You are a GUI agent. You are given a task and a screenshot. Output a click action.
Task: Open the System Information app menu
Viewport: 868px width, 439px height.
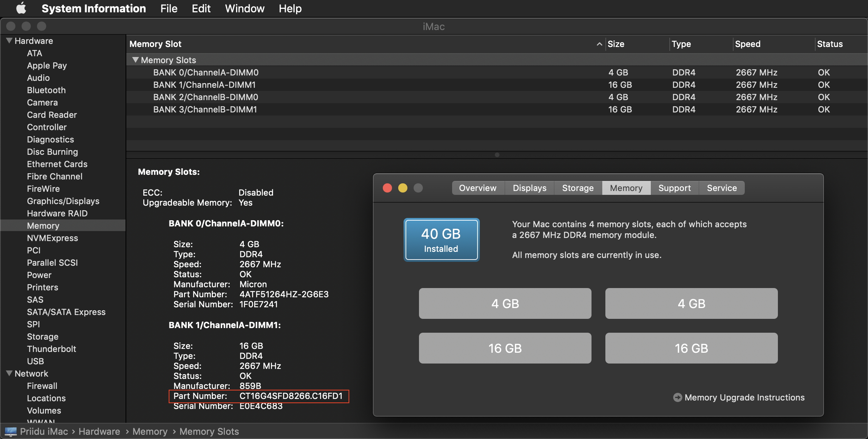[94, 8]
